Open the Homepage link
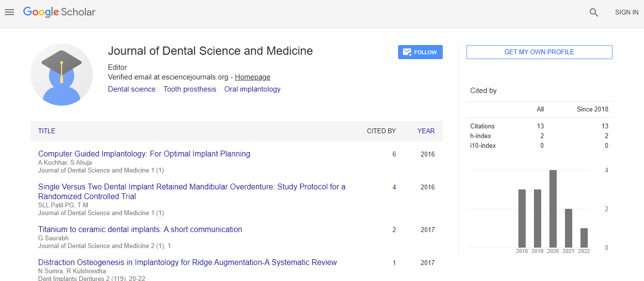Screen dimensions: 644x281 pyautogui.click(x=253, y=77)
